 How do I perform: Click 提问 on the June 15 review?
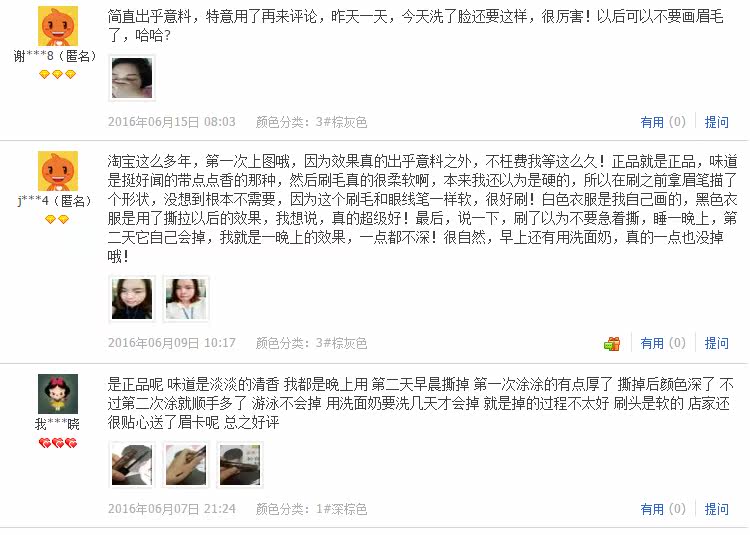pyautogui.click(x=717, y=122)
